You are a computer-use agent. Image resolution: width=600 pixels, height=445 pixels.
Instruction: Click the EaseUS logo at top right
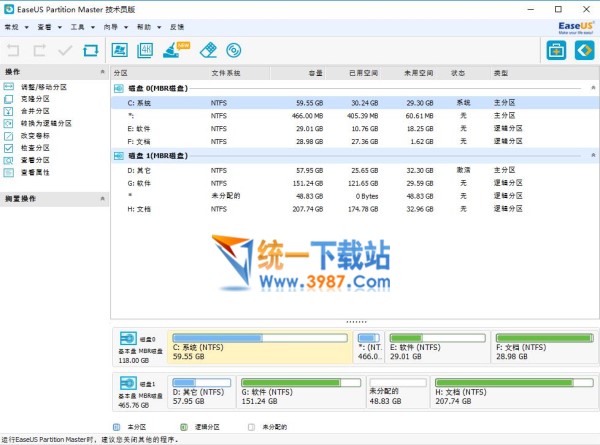point(576,27)
